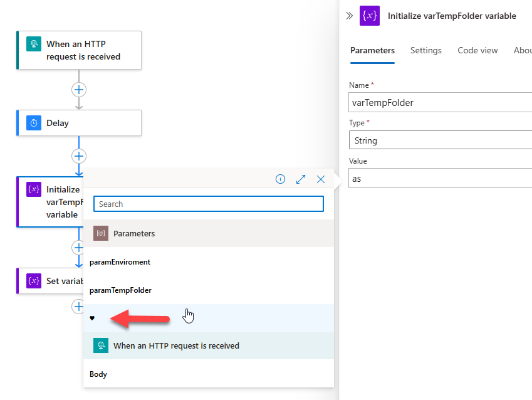Collapse the HTTP request section header in the picker
The width and height of the screenshot is (532, 400).
[208, 345]
